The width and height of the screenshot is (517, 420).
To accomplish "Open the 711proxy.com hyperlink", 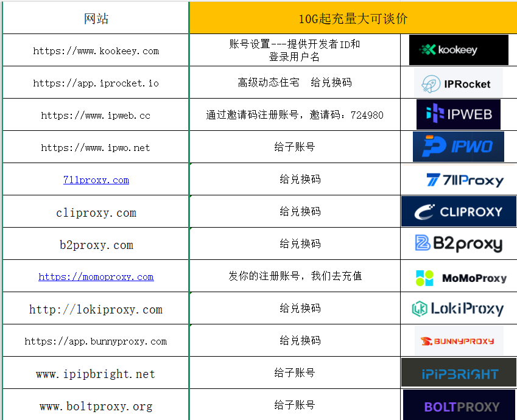I will [x=96, y=180].
